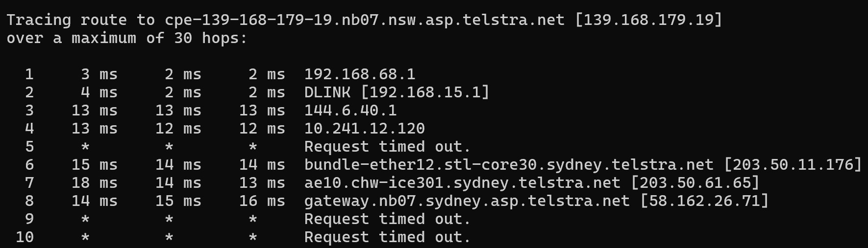
Task: Click the DLINK hostname in hop 2
Action: (x=327, y=92)
